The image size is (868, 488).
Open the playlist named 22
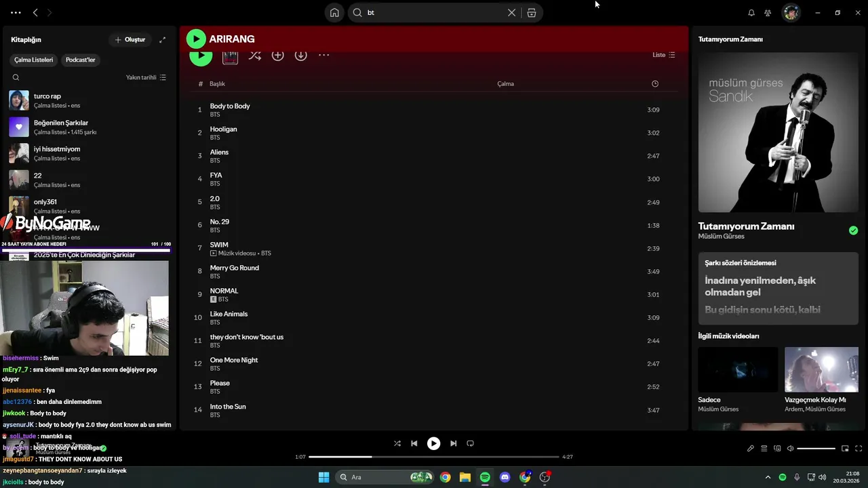coord(88,180)
